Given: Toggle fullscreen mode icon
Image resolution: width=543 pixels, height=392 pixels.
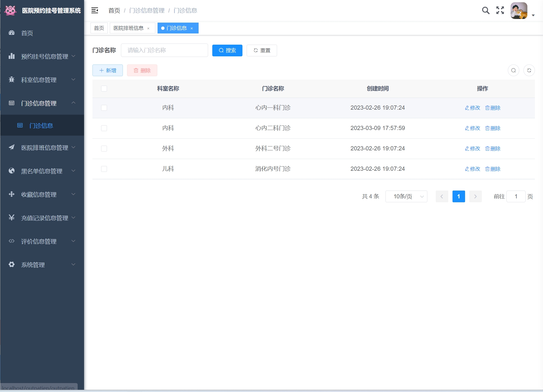Looking at the screenshot, I should 500,10.
